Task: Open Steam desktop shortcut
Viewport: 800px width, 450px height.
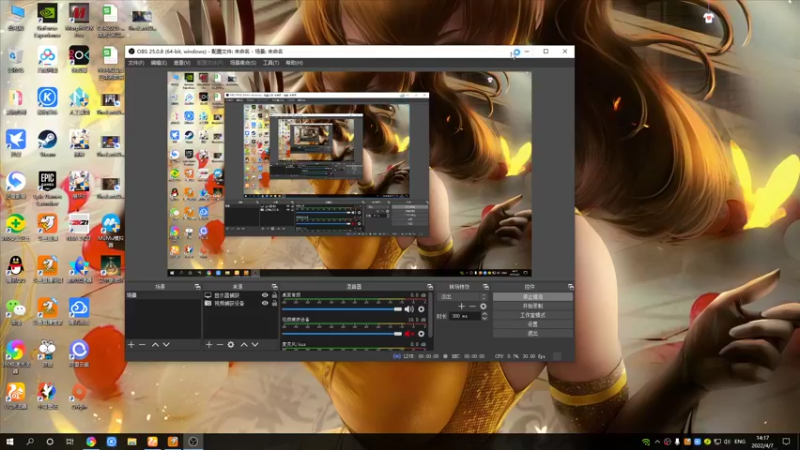Action: [x=47, y=143]
